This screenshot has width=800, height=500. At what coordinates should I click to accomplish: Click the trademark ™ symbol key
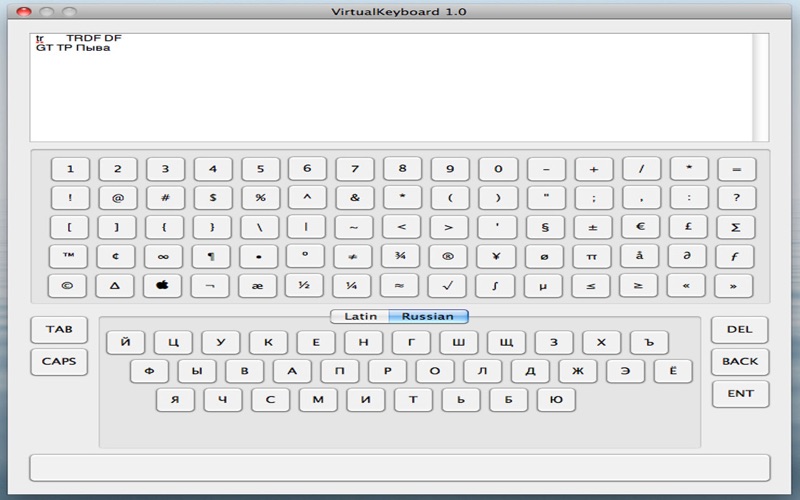68,256
